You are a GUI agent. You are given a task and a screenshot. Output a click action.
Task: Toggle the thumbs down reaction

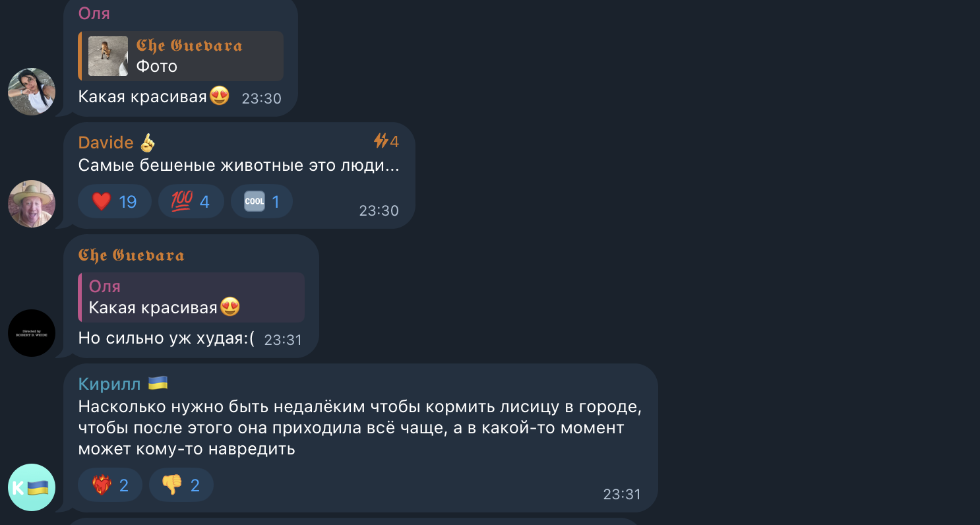(x=181, y=485)
